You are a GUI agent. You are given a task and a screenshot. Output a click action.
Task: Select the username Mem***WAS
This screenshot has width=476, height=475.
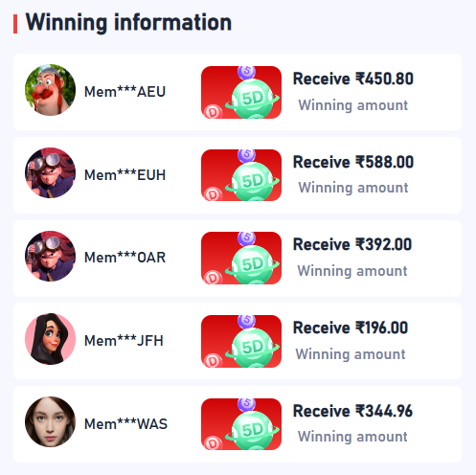tap(125, 424)
